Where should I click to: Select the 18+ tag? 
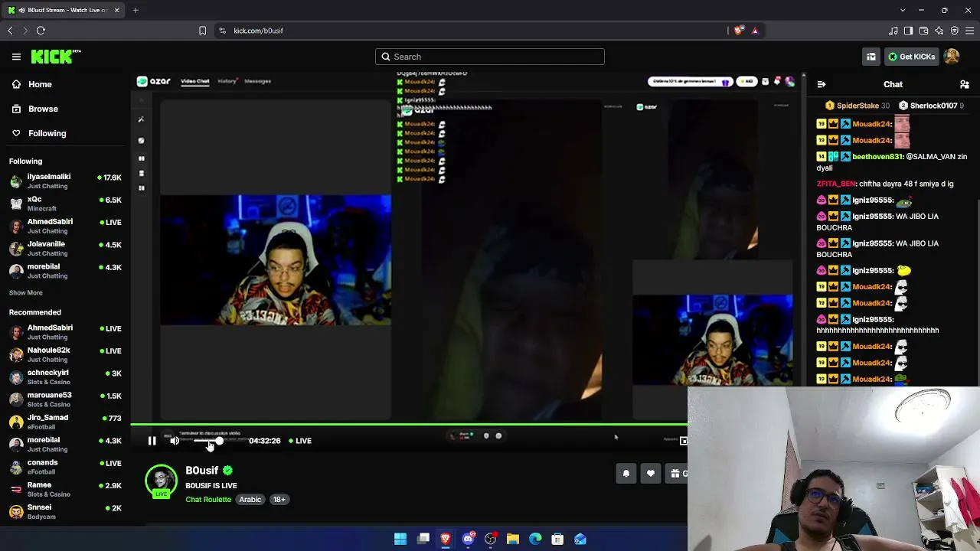279,500
